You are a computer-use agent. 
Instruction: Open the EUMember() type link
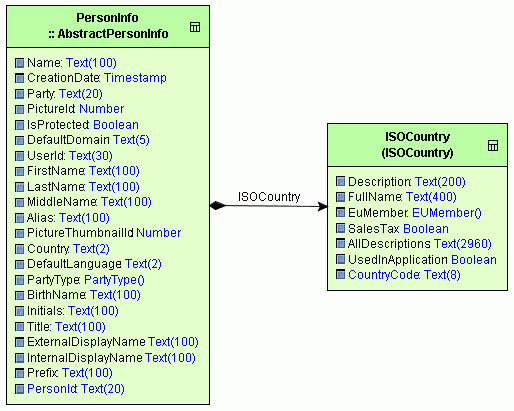447,213
